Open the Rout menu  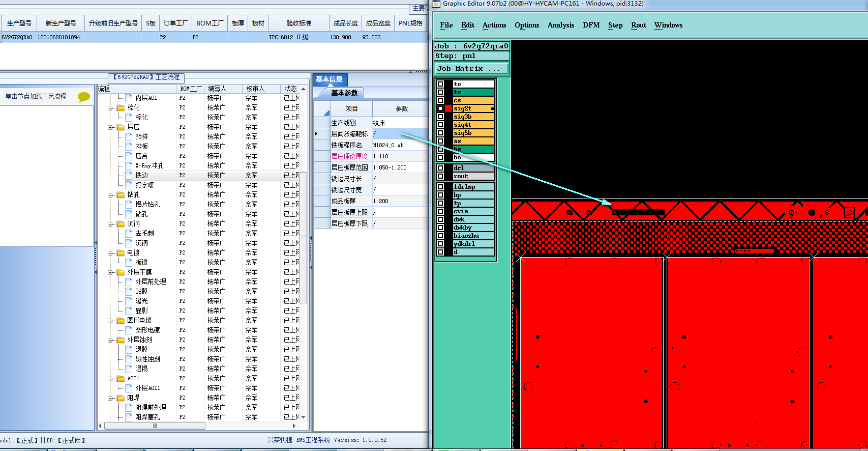(x=639, y=25)
